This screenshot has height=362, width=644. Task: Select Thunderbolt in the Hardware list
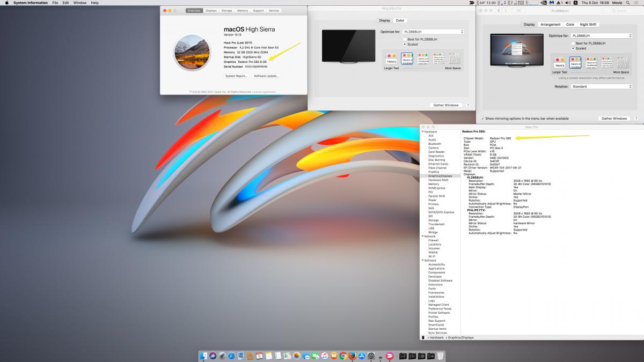click(x=436, y=224)
